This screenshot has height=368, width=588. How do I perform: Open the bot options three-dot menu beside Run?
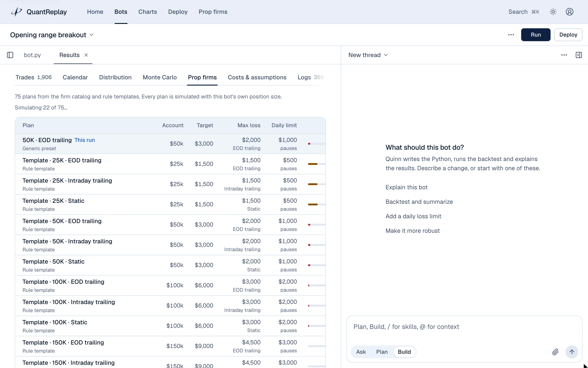point(511,35)
